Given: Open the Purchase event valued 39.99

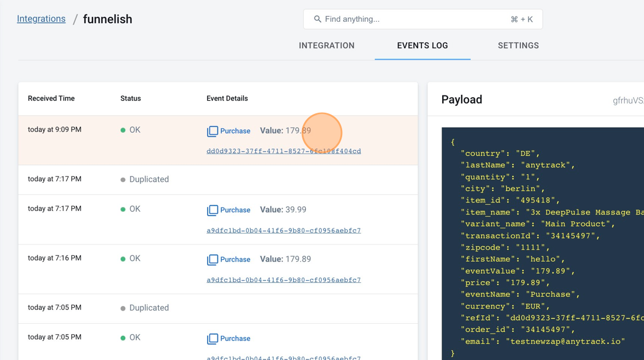Looking at the screenshot, I should click(x=235, y=210).
